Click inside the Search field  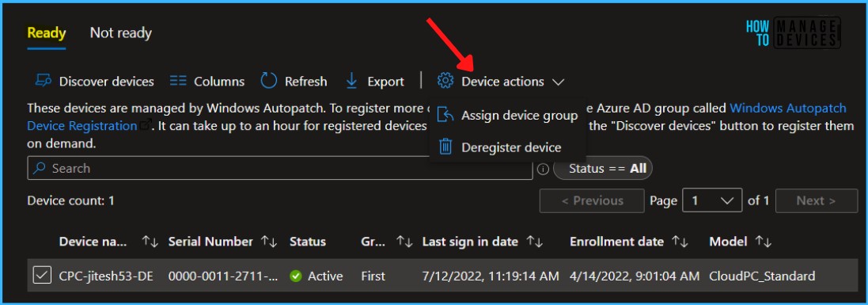tap(279, 168)
